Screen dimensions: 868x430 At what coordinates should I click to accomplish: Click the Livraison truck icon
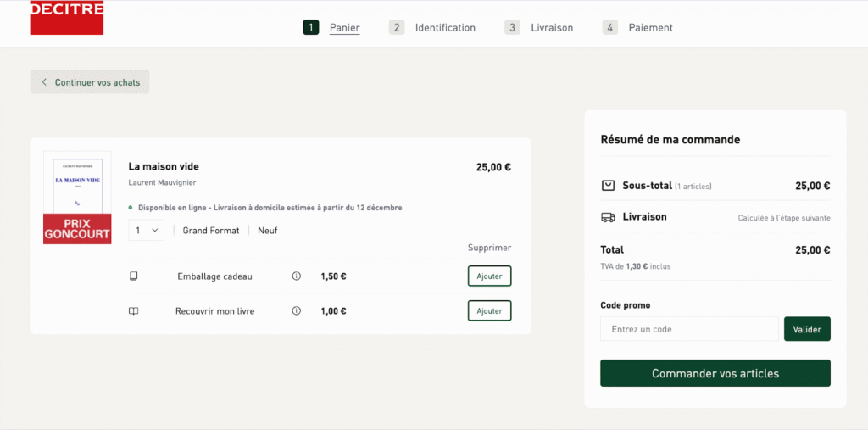pyautogui.click(x=608, y=217)
